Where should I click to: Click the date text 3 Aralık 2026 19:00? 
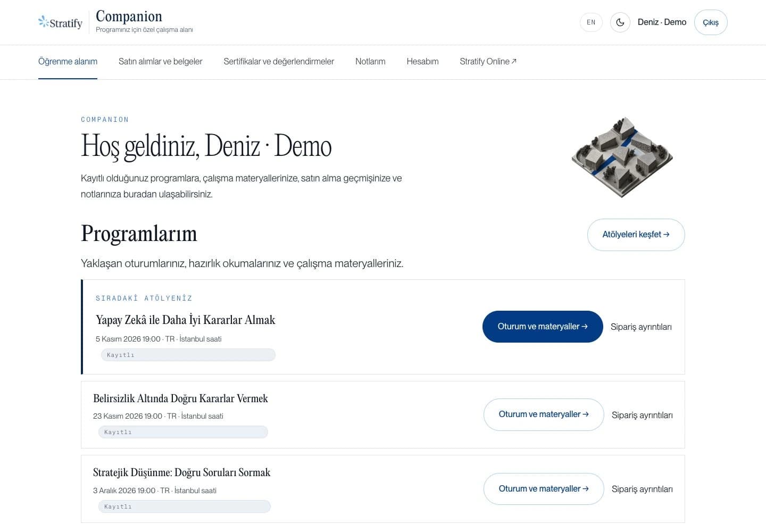124,491
